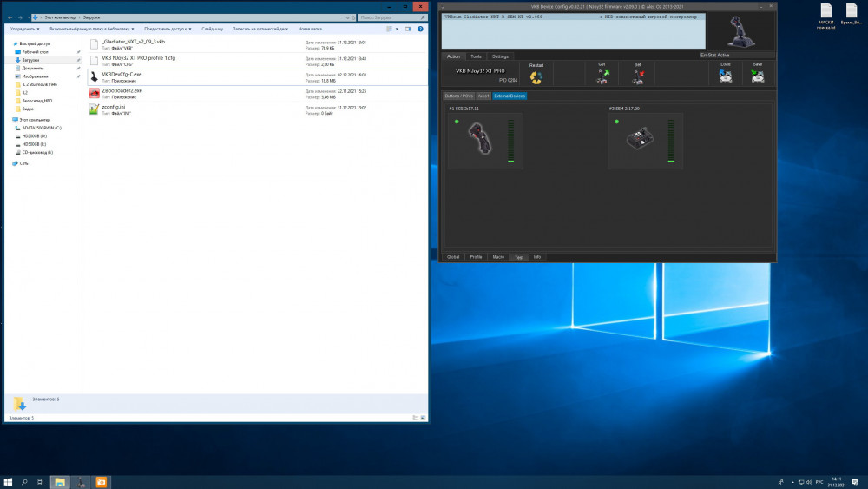
Task: Select the VKBDevCfg-C.exe file icon
Action: pos(94,76)
